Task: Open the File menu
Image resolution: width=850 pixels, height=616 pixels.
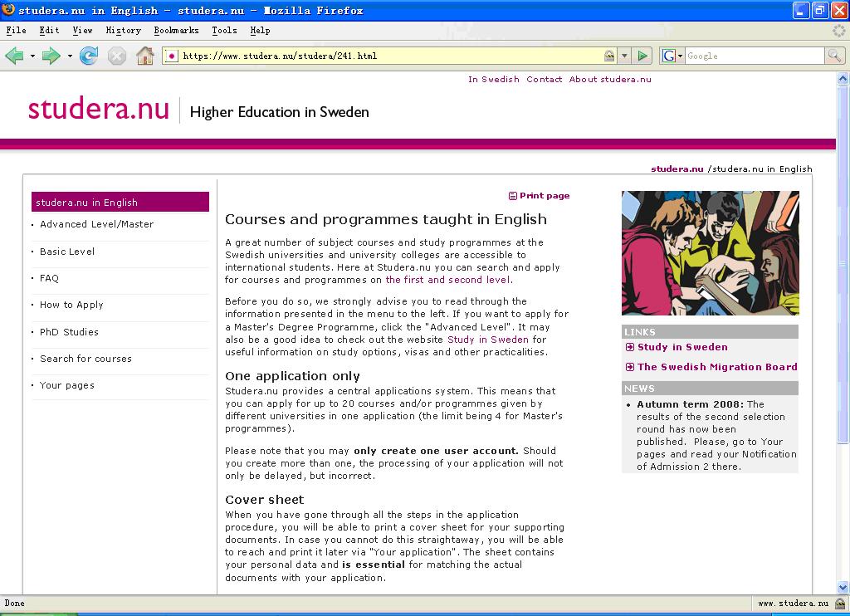Action: coord(17,31)
